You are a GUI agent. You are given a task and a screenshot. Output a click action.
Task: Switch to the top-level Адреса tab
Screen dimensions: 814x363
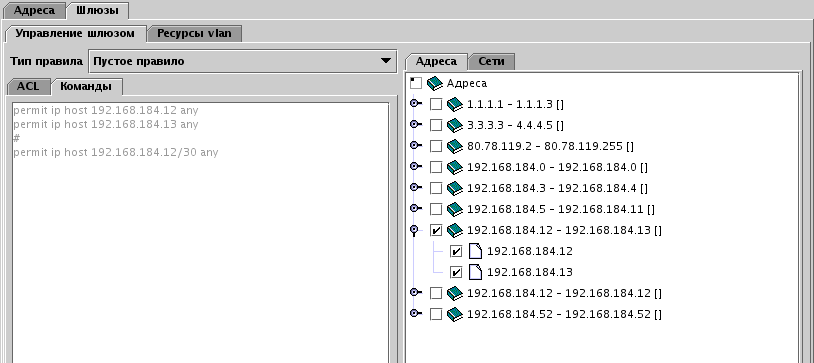(34, 10)
